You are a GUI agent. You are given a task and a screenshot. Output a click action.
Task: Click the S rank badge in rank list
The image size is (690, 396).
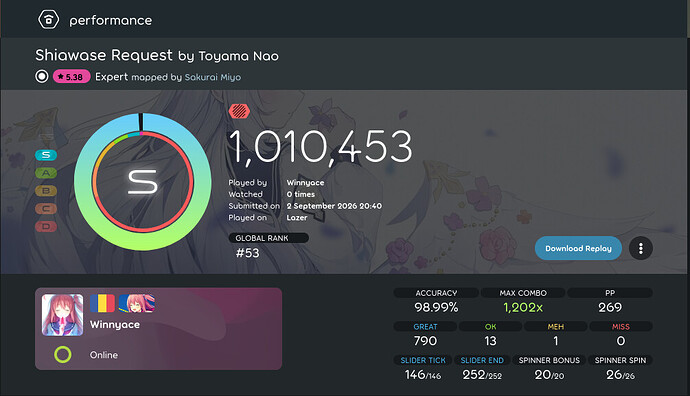[46, 155]
